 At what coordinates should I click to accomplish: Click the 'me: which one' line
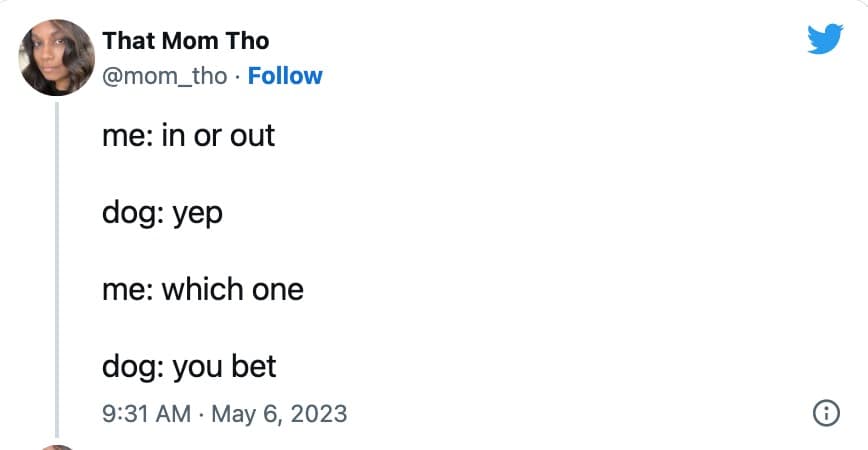[x=202, y=289]
